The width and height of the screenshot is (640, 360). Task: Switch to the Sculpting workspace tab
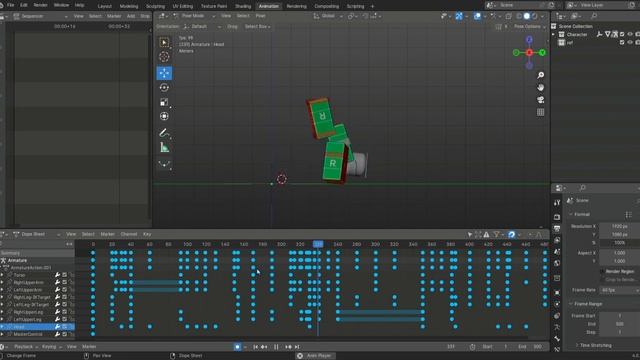click(155, 6)
